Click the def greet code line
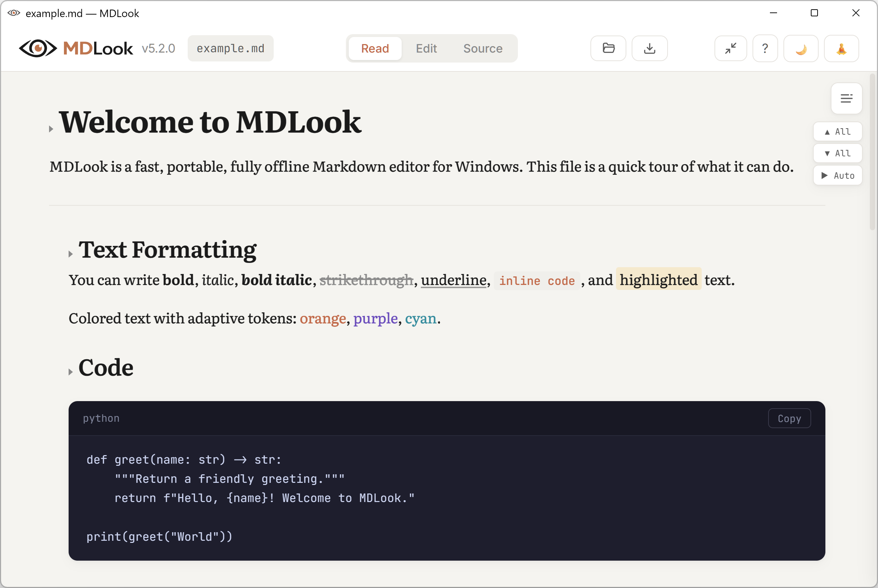 pos(184,460)
